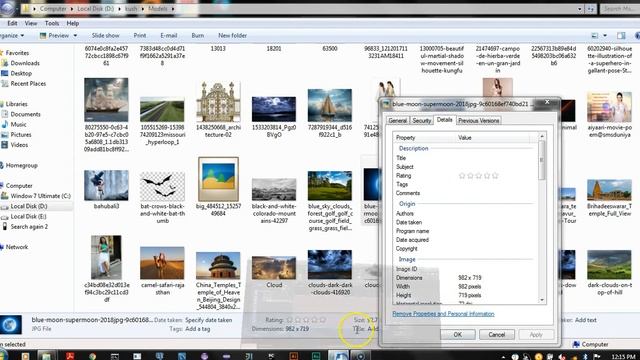Open Search again 2 in sidebar
Image resolution: width=640 pixels, height=360 pixels.
[x=29, y=227]
